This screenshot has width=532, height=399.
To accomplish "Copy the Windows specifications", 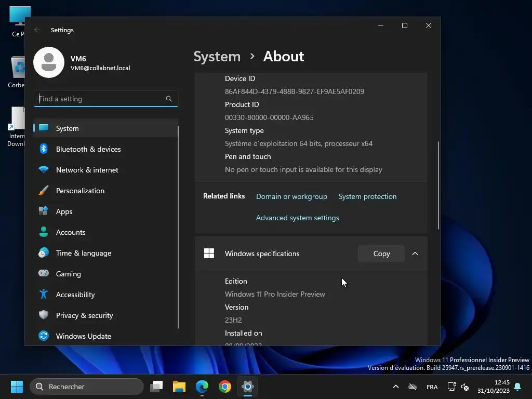I will click(x=381, y=254).
